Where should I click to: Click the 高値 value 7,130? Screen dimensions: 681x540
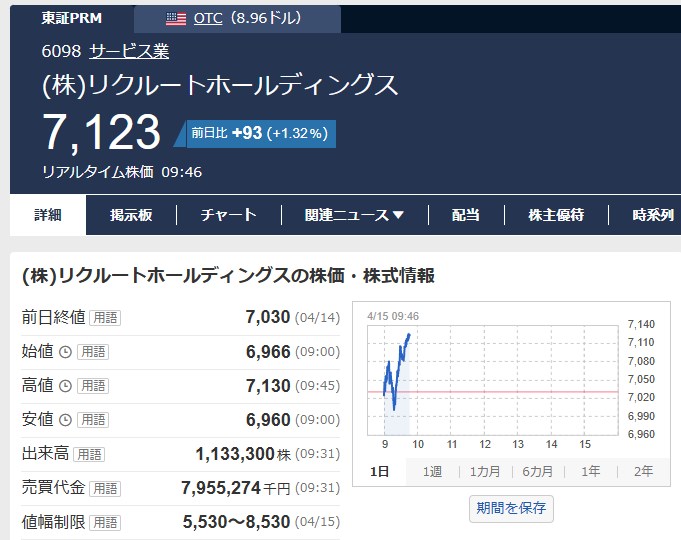[268, 386]
